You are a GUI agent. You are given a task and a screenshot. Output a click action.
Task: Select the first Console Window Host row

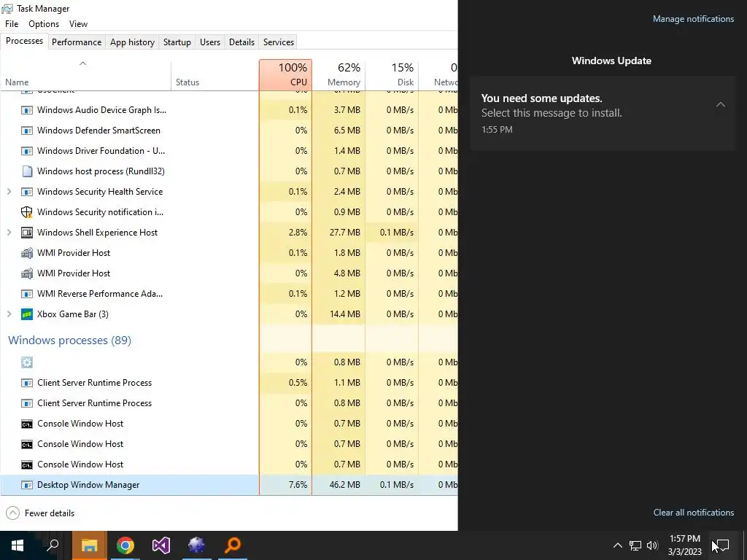tap(228, 424)
